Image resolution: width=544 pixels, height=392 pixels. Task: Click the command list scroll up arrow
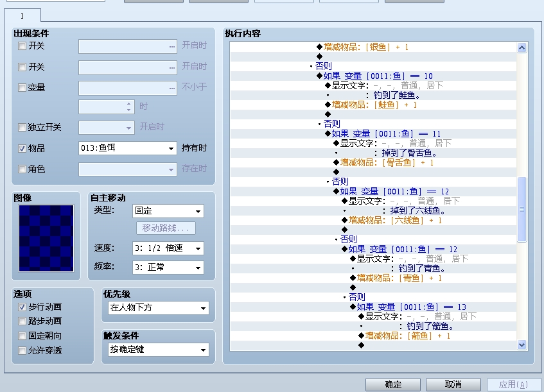(x=522, y=48)
